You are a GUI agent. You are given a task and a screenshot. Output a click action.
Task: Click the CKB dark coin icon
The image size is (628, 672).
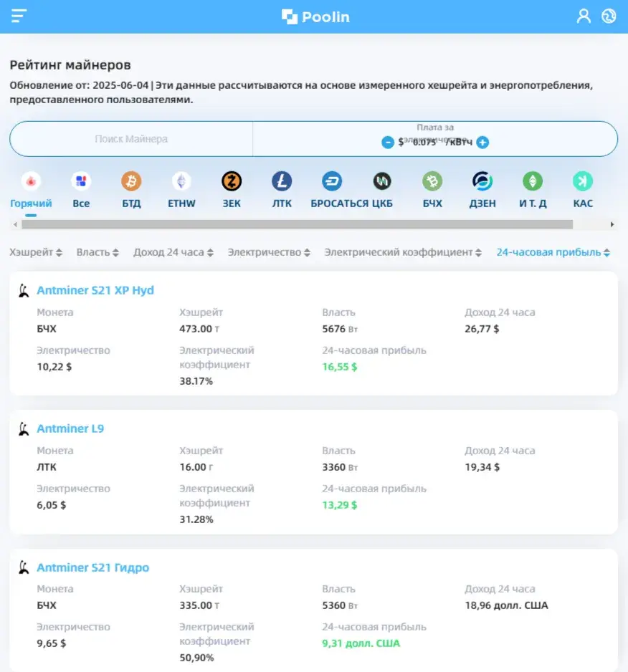382,181
